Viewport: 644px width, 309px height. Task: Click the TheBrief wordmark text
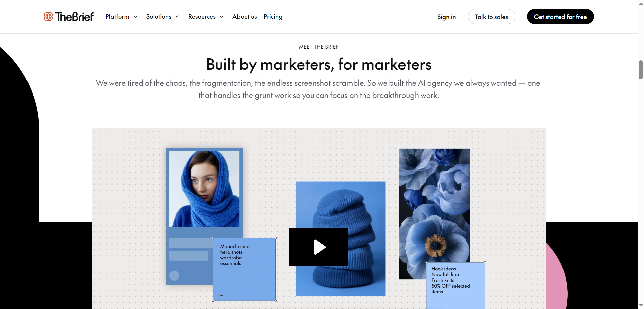click(74, 17)
